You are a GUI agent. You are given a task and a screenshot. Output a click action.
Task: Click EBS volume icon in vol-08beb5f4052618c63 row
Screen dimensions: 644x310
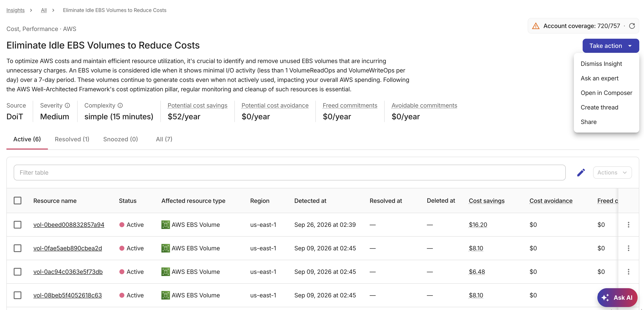coord(165,295)
